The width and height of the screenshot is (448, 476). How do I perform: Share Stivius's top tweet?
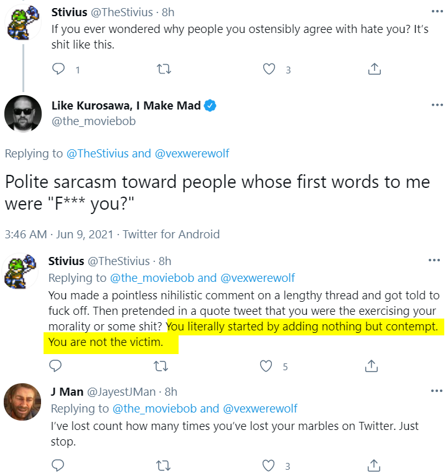[374, 69]
